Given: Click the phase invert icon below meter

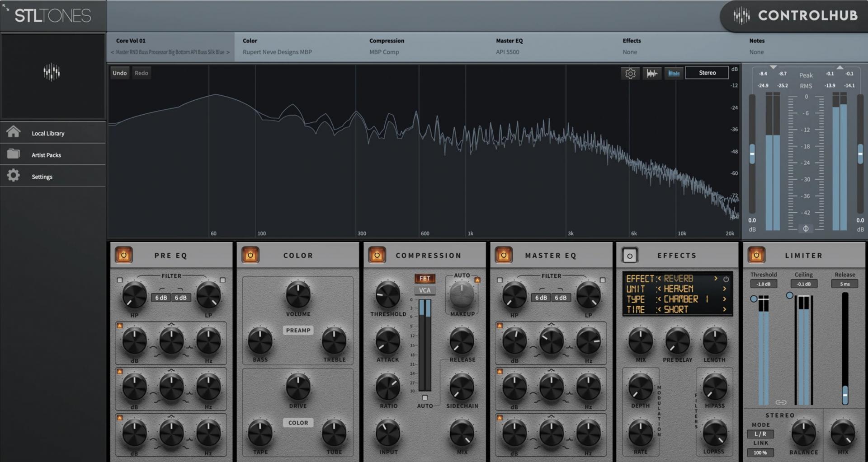Looking at the screenshot, I should coord(806,229).
